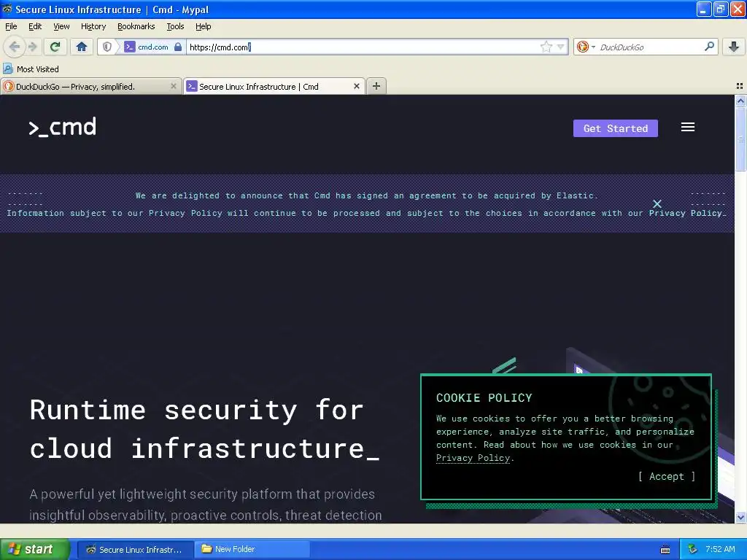Open the Home page icon
Image resolution: width=747 pixels, height=560 pixels.
click(x=82, y=47)
